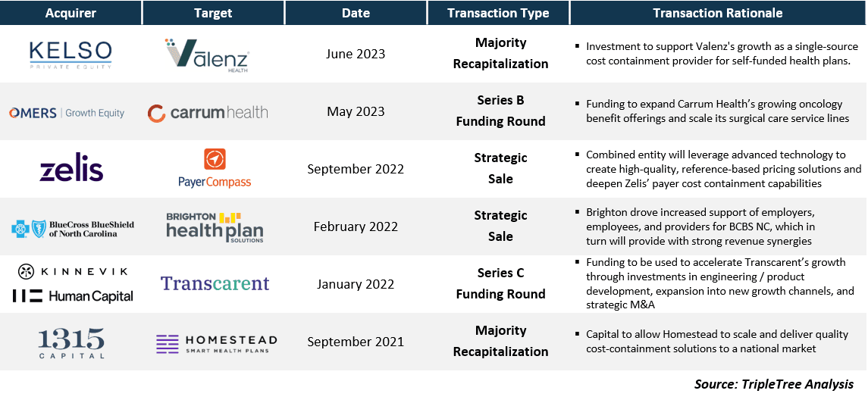
Task: Click the Carrum Health logo
Action: click(x=208, y=113)
